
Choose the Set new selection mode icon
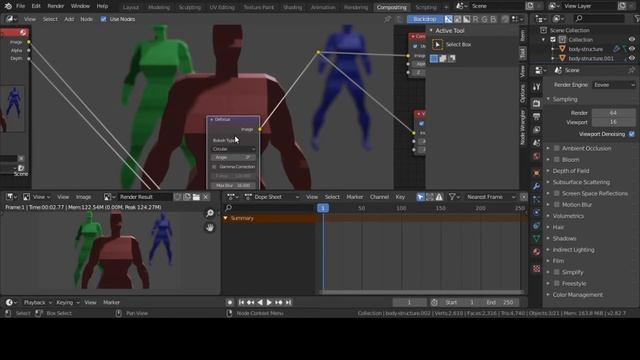pyautogui.click(x=434, y=58)
